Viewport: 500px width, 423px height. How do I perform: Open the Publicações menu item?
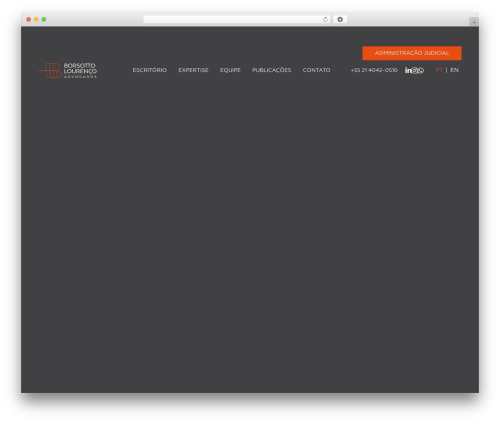(x=271, y=70)
